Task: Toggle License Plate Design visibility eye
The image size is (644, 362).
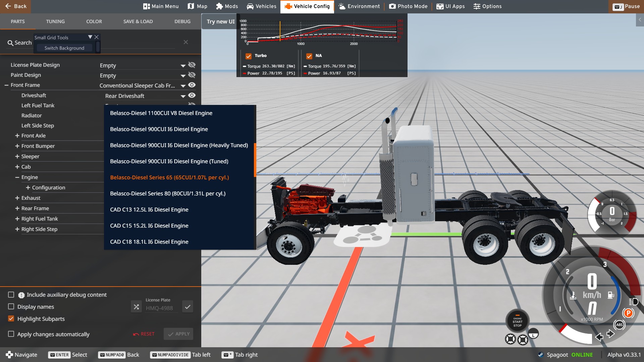Action: (192, 65)
